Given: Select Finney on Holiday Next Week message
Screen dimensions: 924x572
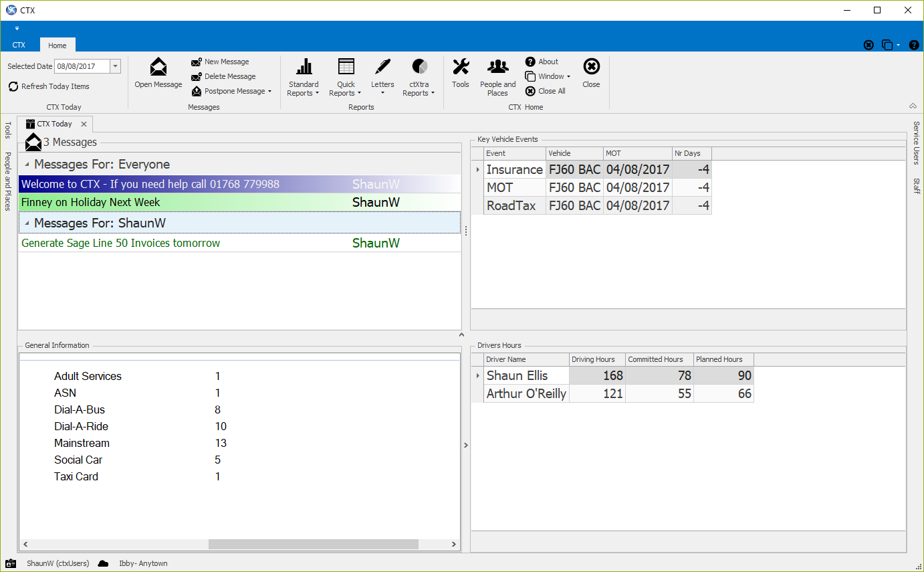Looking at the screenshot, I should point(239,202).
